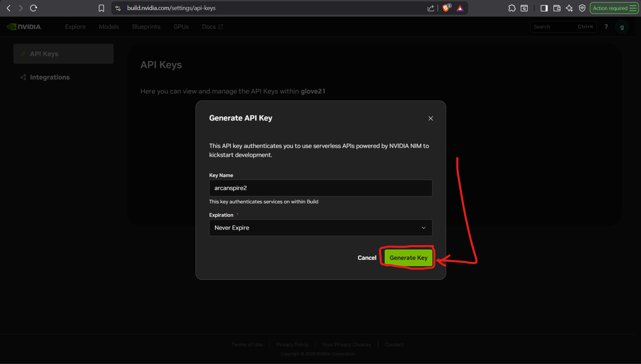
Task: Open Leo AI sparkle icon
Action: [x=569, y=8]
